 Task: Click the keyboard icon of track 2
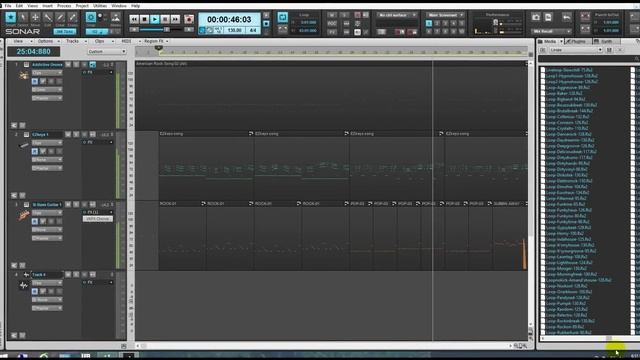(23, 146)
